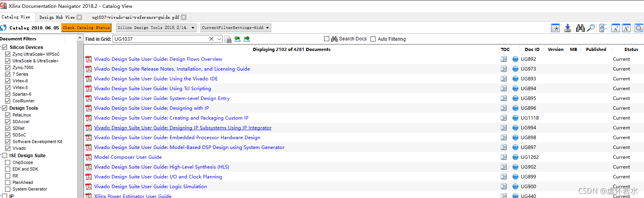The height and width of the screenshot is (198, 644).
Task: Open the PDF icon for Design Flows Overview
Action: tap(89, 59)
